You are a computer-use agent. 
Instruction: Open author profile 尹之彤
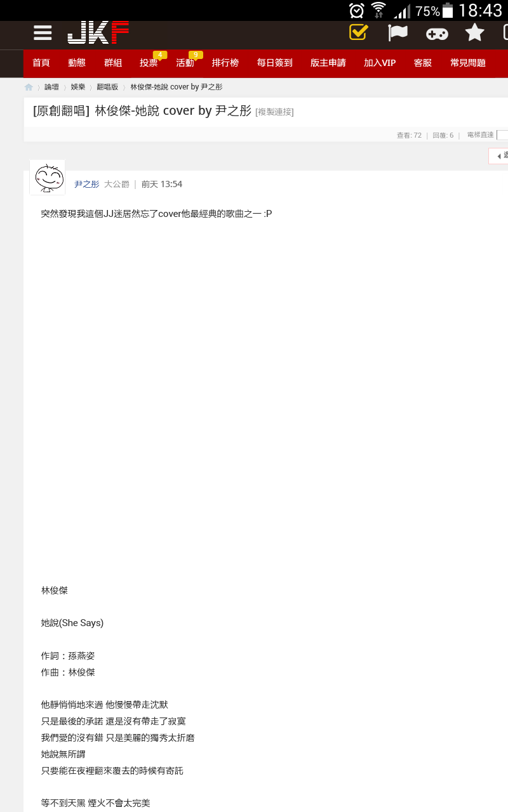tap(87, 184)
